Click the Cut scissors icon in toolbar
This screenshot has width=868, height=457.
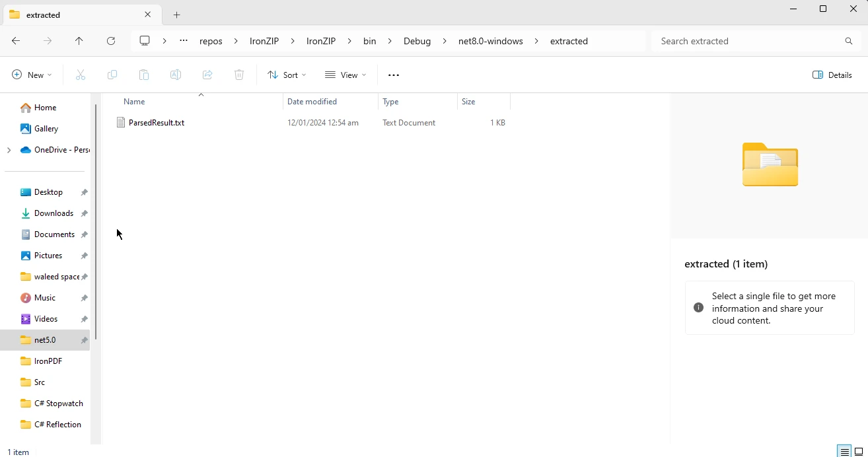pos(81,75)
